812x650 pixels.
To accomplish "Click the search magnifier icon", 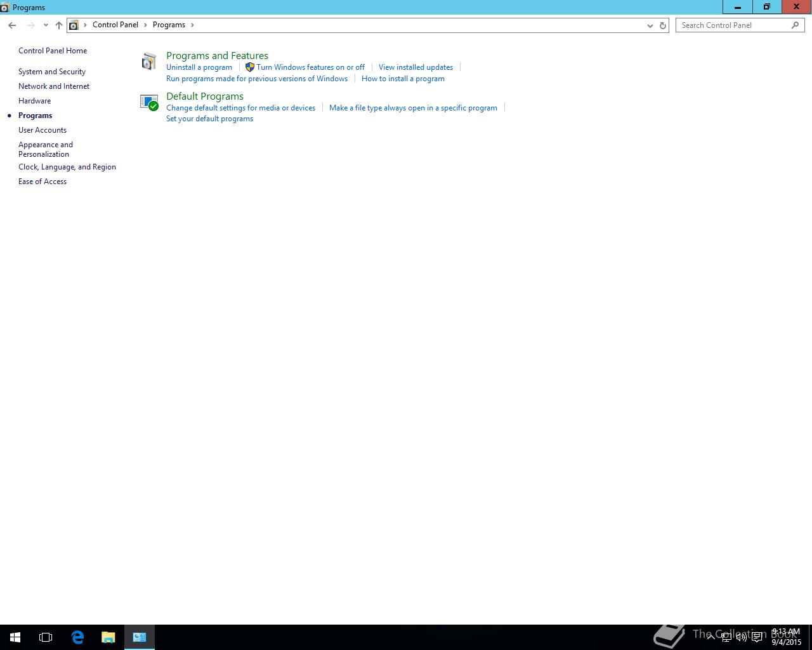I will click(795, 25).
